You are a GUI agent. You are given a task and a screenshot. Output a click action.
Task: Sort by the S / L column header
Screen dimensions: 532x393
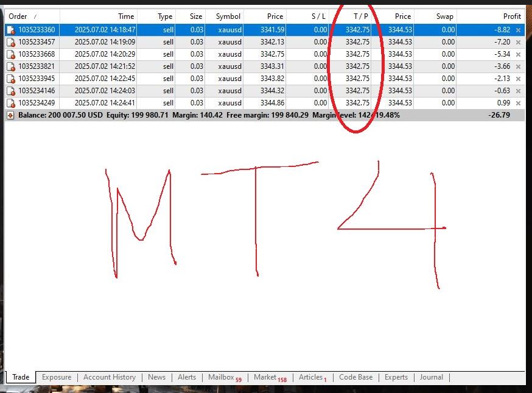308,16
